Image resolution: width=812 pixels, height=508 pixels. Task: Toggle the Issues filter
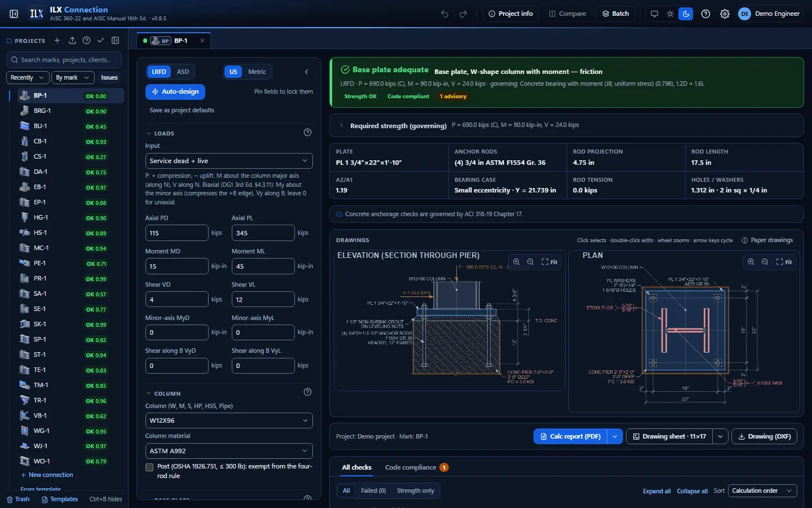(109, 77)
